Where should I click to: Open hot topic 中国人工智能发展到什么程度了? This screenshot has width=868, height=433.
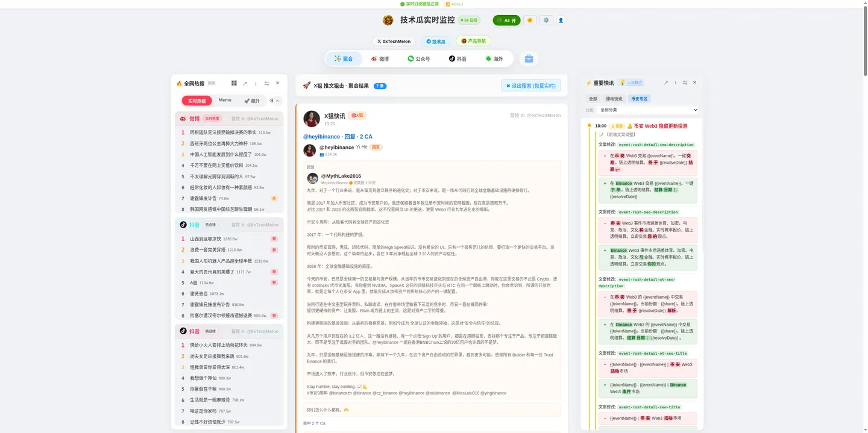point(221,154)
